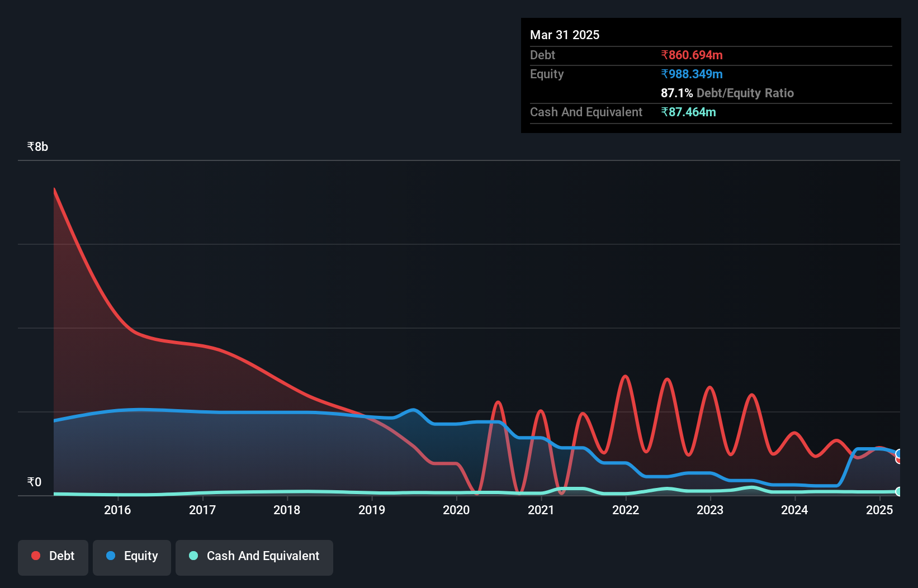Viewport: 918px width, 588px height.
Task: Click the 2020 x-axis label
Action: tap(456, 510)
